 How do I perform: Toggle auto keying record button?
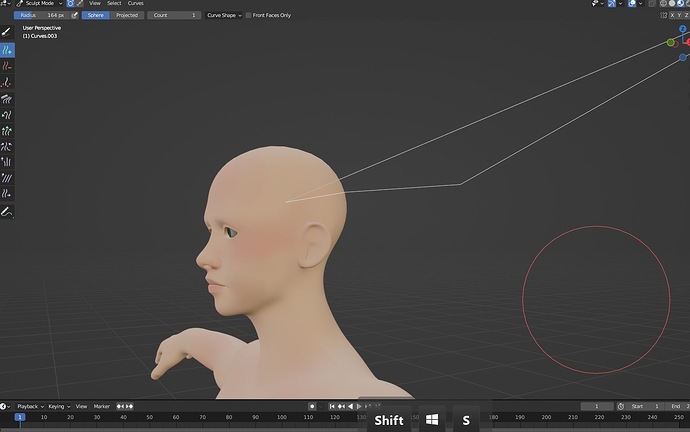click(312, 406)
